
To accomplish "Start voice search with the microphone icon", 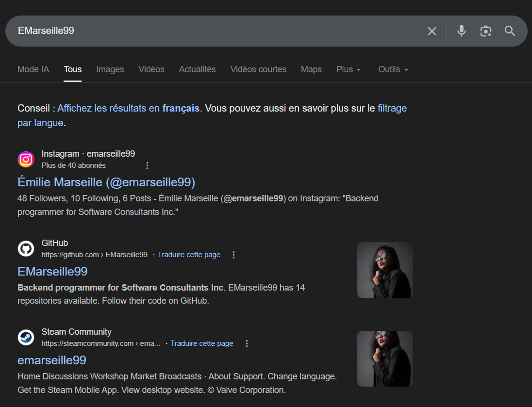I will (x=462, y=31).
